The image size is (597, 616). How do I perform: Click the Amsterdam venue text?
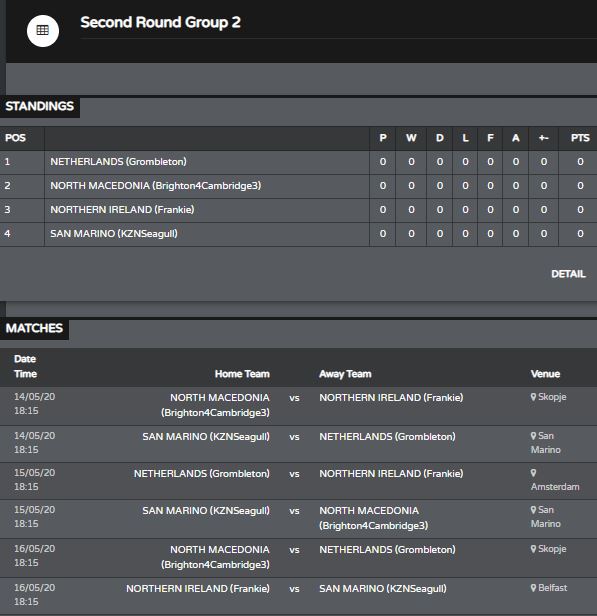coord(555,487)
